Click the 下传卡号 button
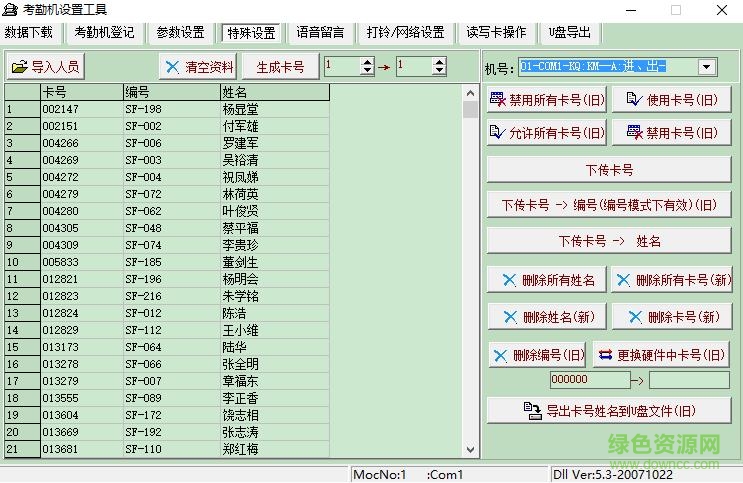The height and width of the screenshot is (483, 743). pos(609,170)
